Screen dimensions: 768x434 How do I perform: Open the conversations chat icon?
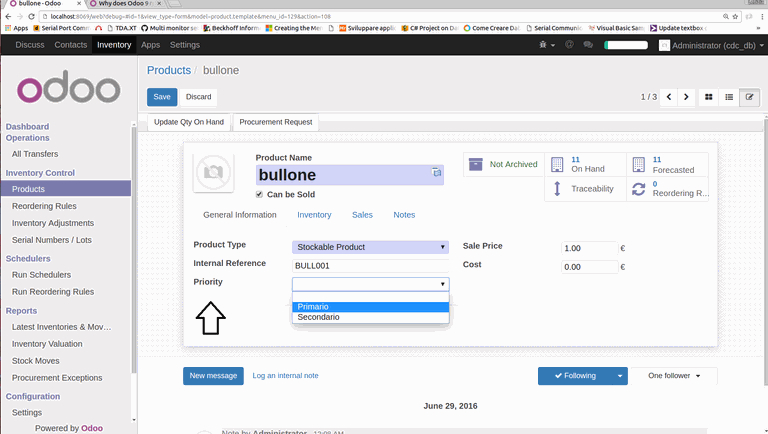click(588, 45)
